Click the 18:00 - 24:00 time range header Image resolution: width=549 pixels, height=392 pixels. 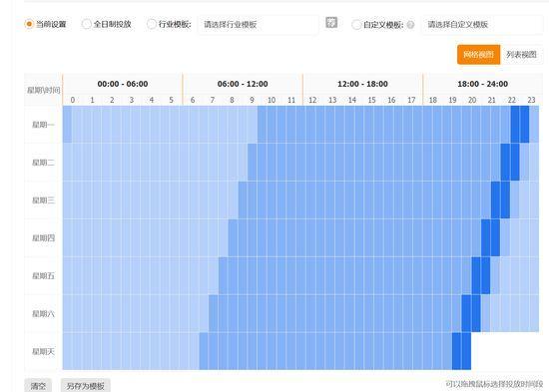point(483,84)
